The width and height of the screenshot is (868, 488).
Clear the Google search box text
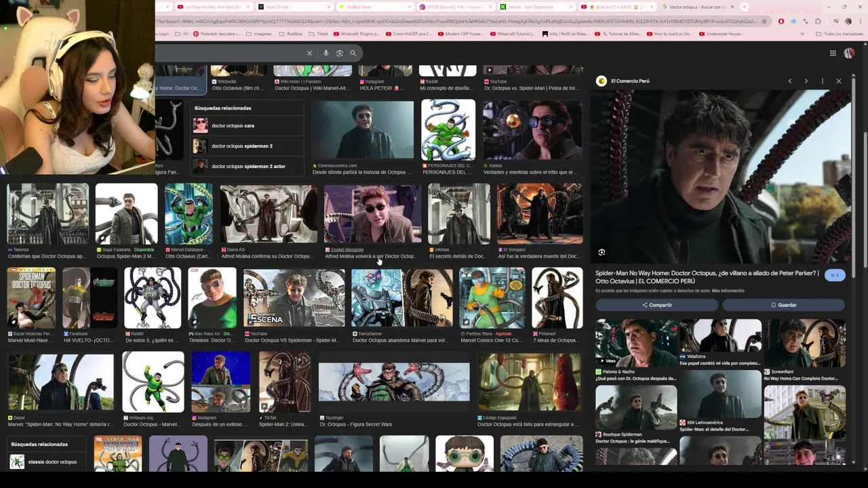309,53
